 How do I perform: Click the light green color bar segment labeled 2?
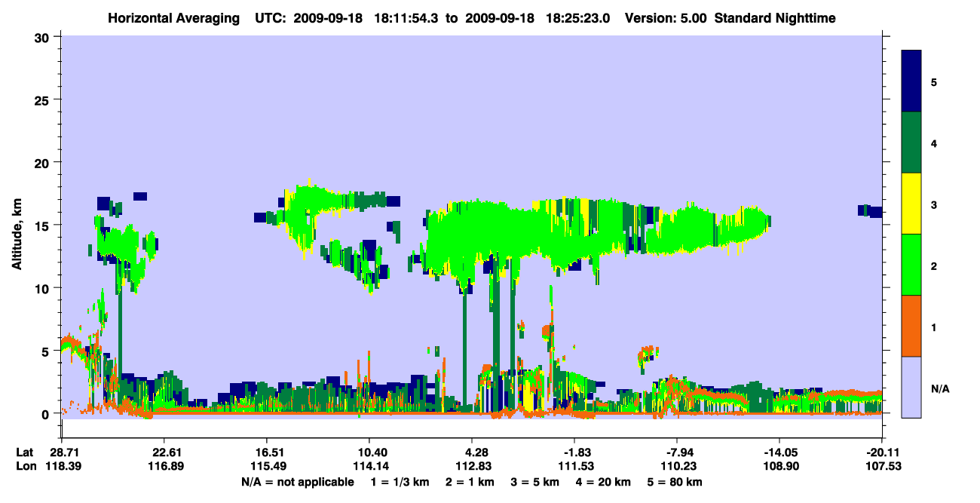[x=911, y=265]
